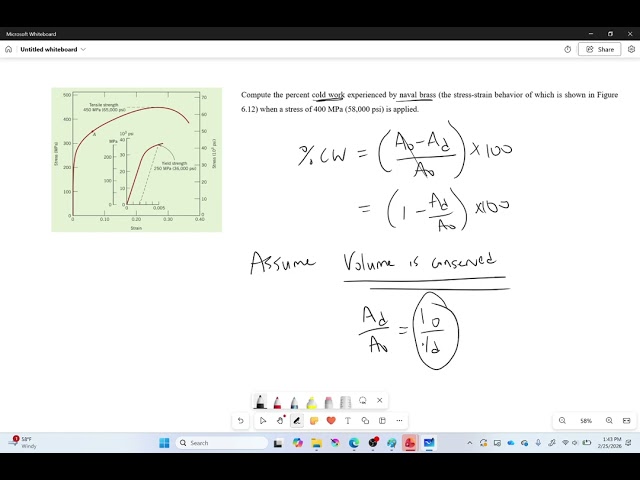
Task: Open Microsoft Edge from taskbar
Action: 354,443
